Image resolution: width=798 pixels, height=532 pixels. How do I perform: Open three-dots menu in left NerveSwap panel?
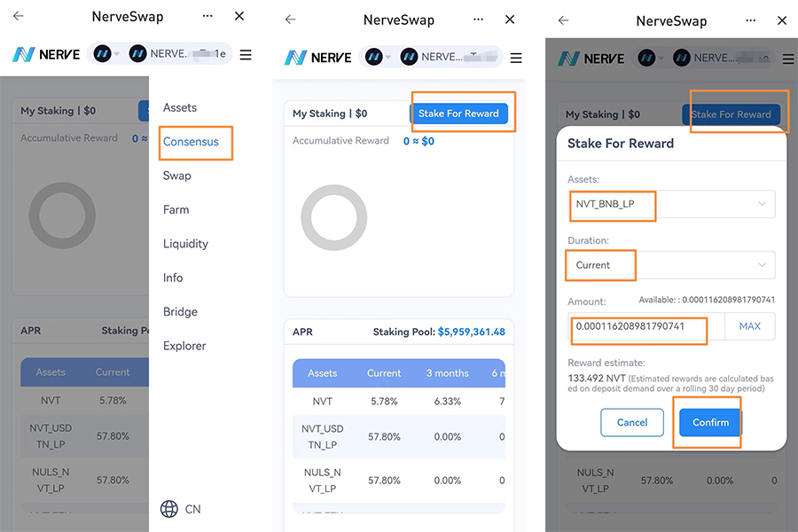(x=207, y=16)
